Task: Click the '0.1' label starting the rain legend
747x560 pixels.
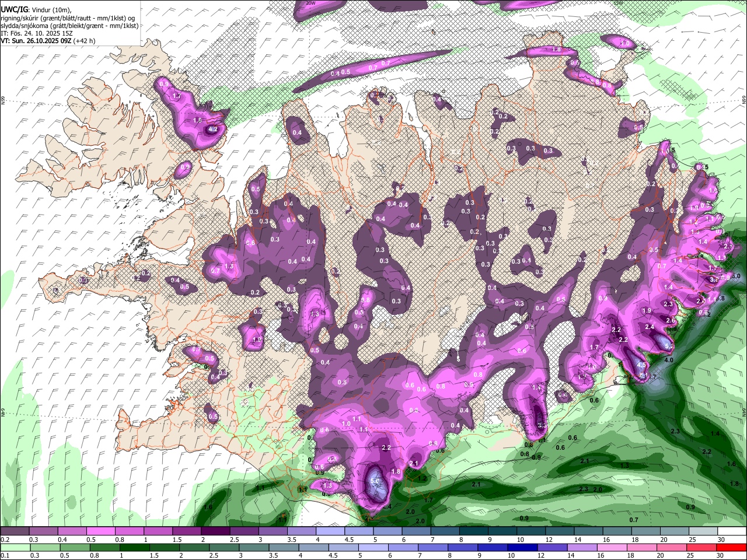Action: point(5,555)
